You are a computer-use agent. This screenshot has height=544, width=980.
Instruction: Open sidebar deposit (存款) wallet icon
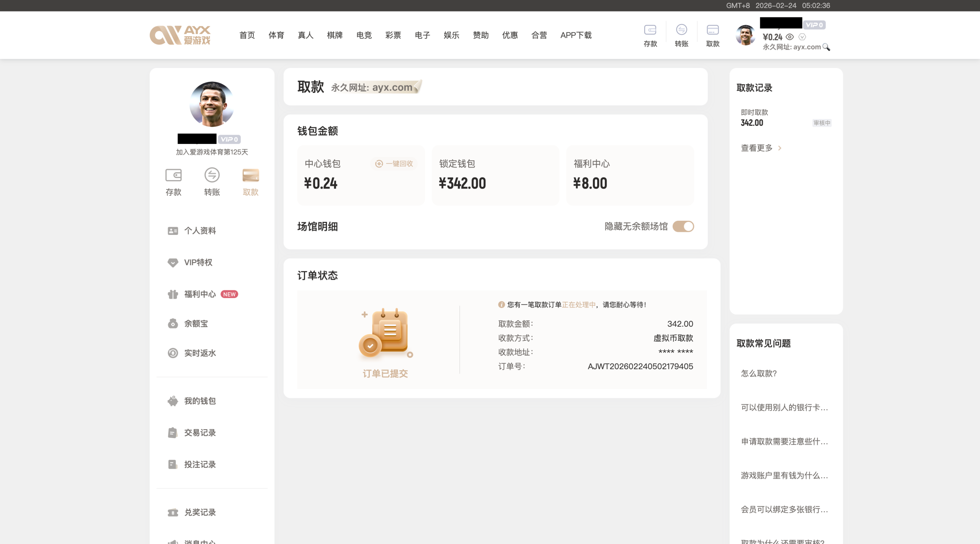click(173, 175)
